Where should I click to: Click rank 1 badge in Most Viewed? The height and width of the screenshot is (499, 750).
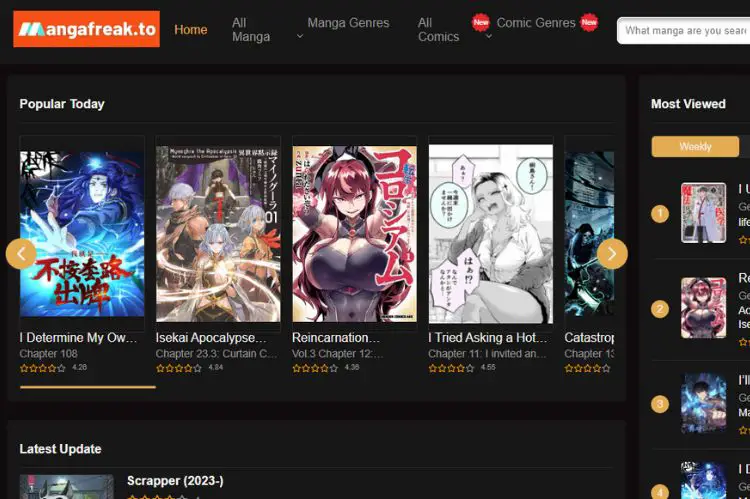(x=660, y=213)
